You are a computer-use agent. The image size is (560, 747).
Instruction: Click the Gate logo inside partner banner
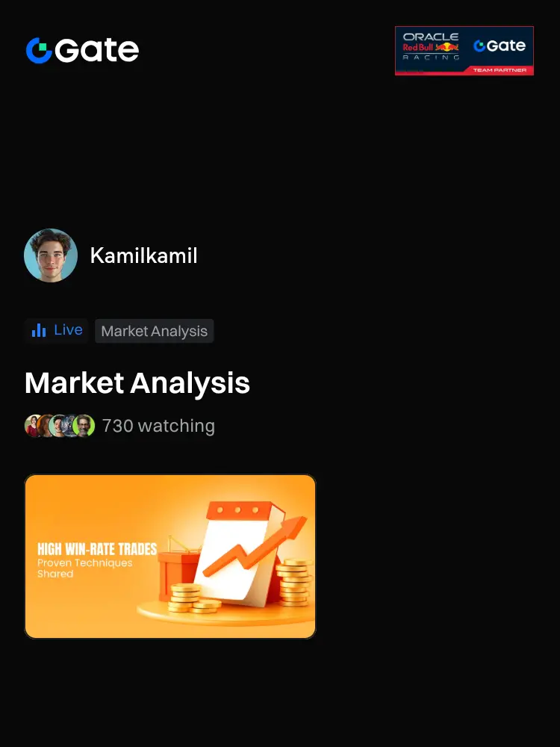[x=500, y=46]
